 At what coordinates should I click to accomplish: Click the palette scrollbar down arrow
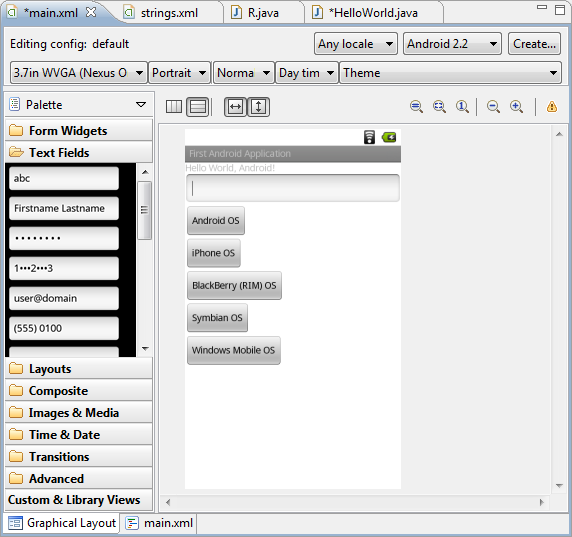[145, 349]
